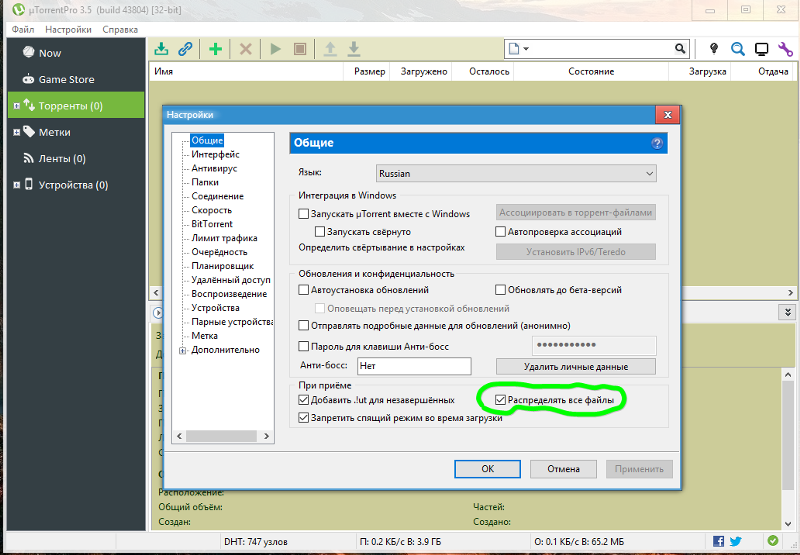Select Папки in settings tree

click(x=205, y=182)
